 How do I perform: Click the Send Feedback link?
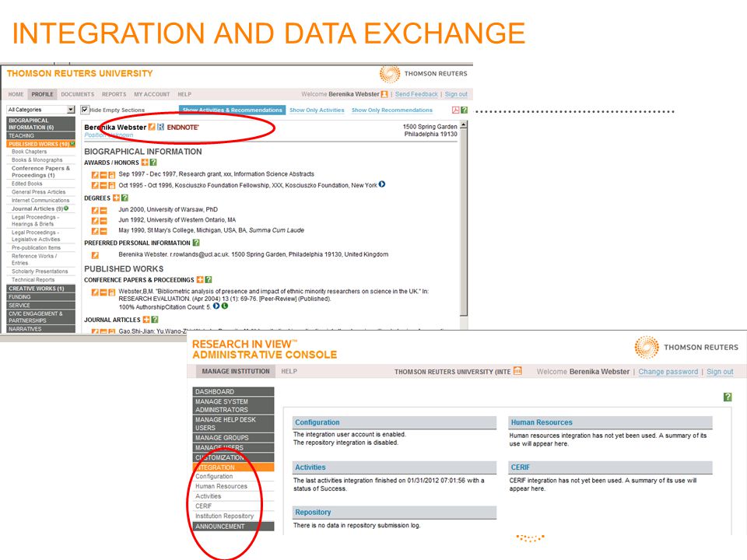pos(416,94)
